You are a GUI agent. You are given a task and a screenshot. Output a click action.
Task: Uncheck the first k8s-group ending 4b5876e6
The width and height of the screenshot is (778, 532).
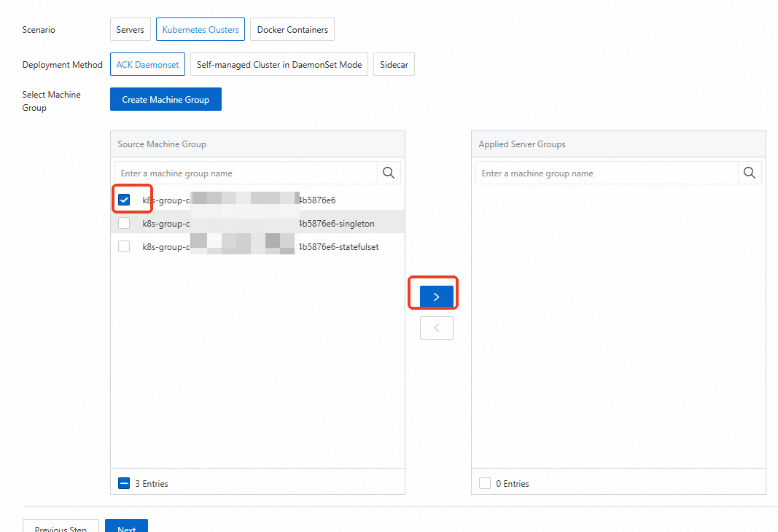(124, 200)
